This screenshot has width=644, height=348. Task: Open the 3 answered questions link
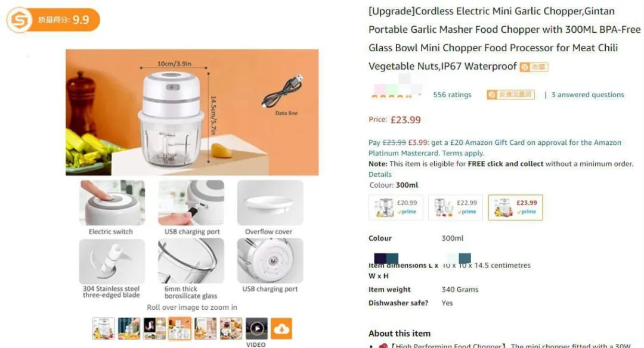(x=587, y=95)
